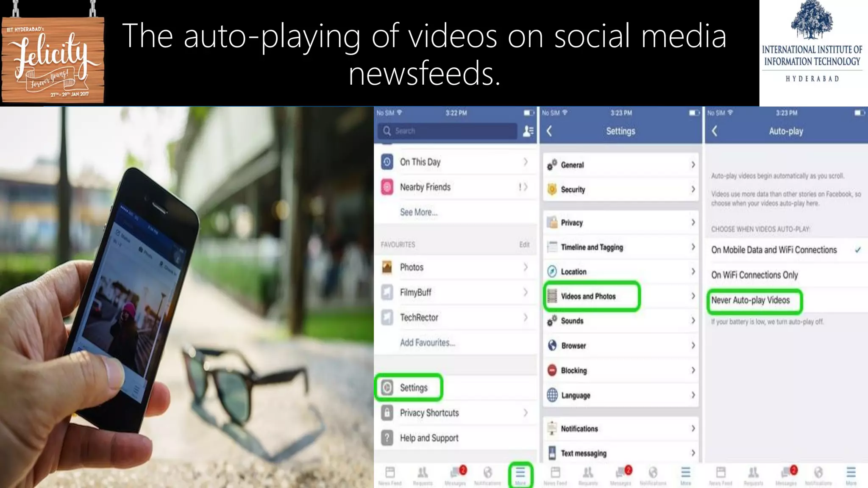Image resolution: width=868 pixels, height=488 pixels.
Task: Open Sounds settings row chevron
Action: [693, 321]
